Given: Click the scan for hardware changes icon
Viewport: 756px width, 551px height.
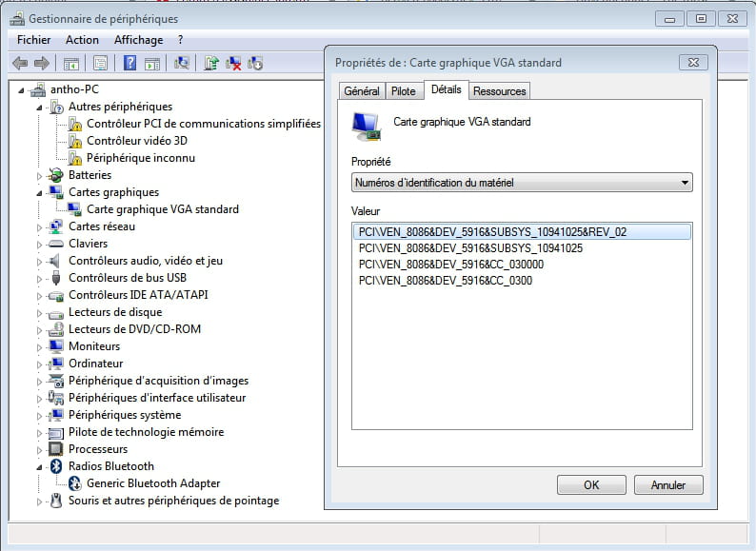Looking at the screenshot, I should [183, 64].
